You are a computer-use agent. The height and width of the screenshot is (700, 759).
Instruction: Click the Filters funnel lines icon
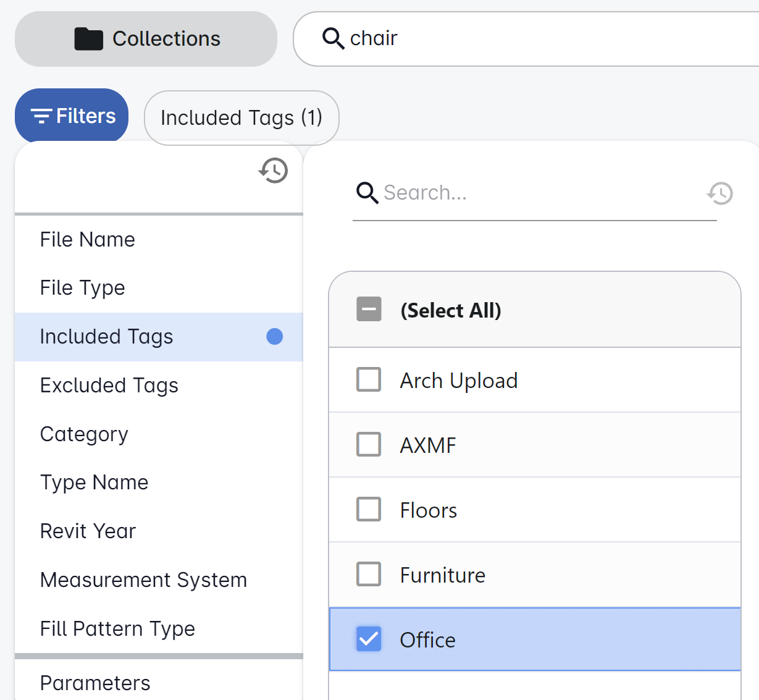coord(41,116)
